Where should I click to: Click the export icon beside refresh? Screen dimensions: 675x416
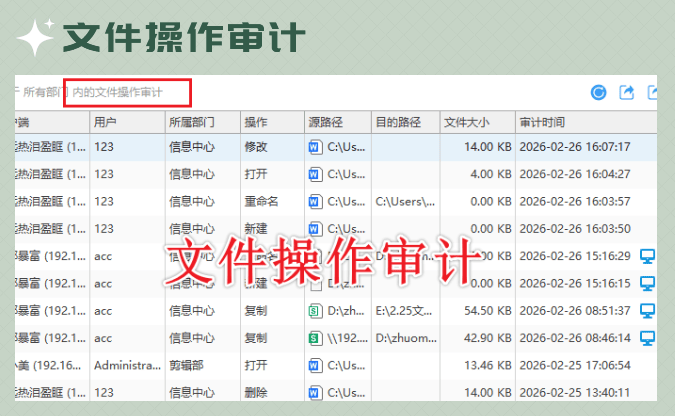(x=626, y=92)
